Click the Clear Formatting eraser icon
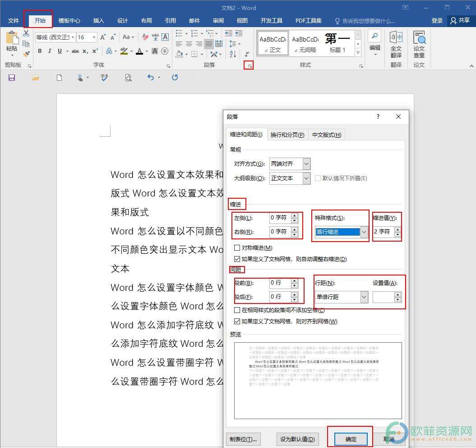Screen dimensions: 476x448 [145, 37]
